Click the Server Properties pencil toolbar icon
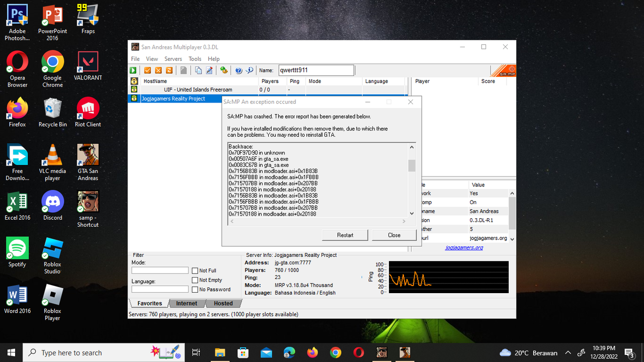Image resolution: width=644 pixels, height=362 pixels. 209,71
